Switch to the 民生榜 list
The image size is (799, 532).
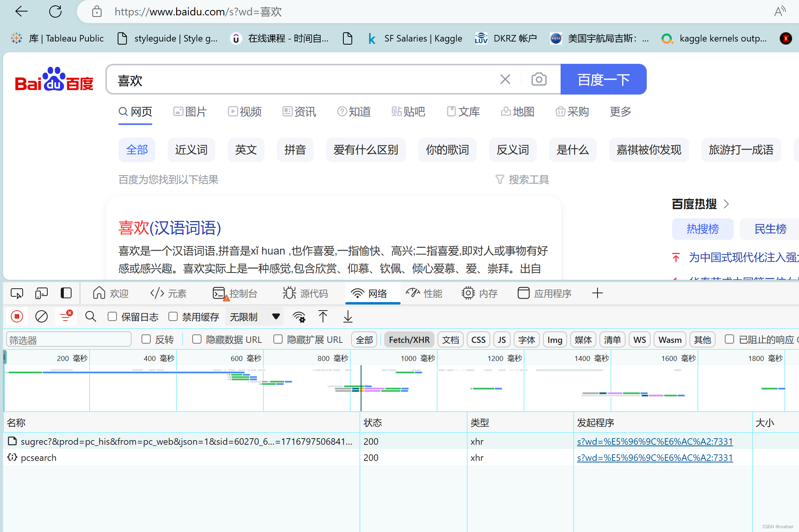[x=770, y=229]
